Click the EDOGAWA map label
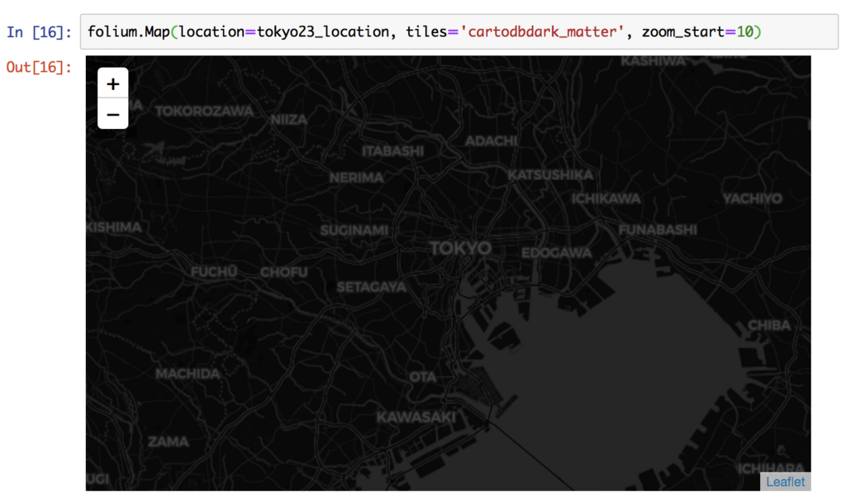The height and width of the screenshot is (504, 846). pyautogui.click(x=556, y=253)
